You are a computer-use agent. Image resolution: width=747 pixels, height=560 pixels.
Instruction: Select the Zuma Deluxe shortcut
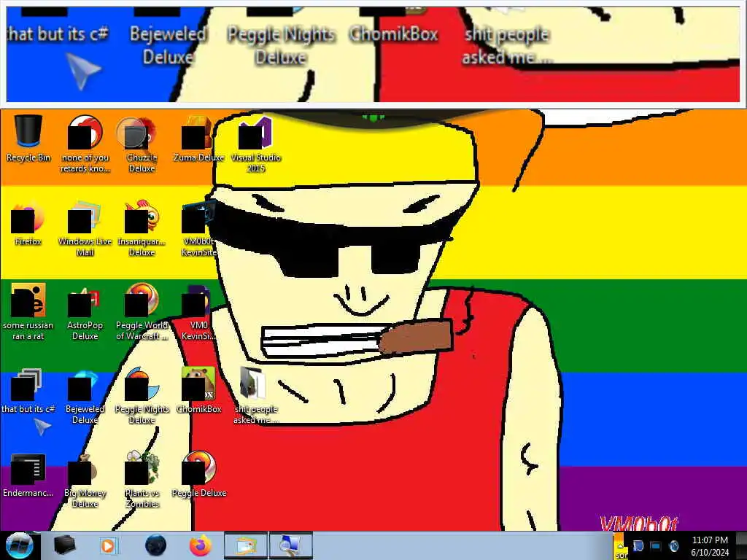[198, 138]
